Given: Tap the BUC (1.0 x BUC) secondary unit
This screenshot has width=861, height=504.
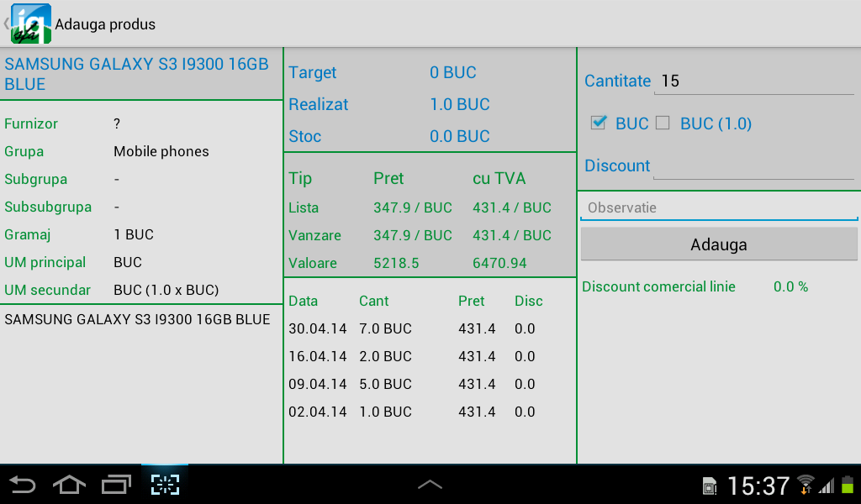Looking at the screenshot, I should click(x=166, y=290).
